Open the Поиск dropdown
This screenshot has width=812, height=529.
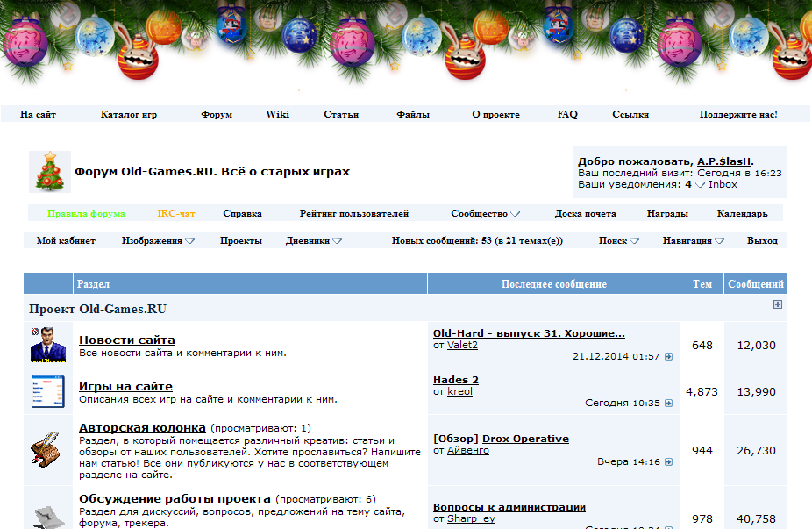tap(634, 240)
